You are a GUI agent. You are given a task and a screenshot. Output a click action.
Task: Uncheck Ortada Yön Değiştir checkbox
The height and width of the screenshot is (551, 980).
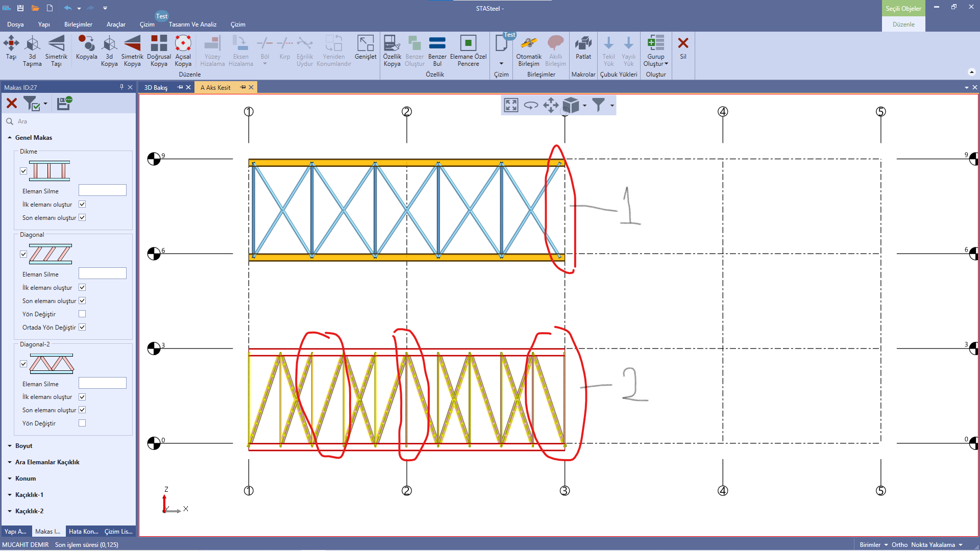coord(82,328)
